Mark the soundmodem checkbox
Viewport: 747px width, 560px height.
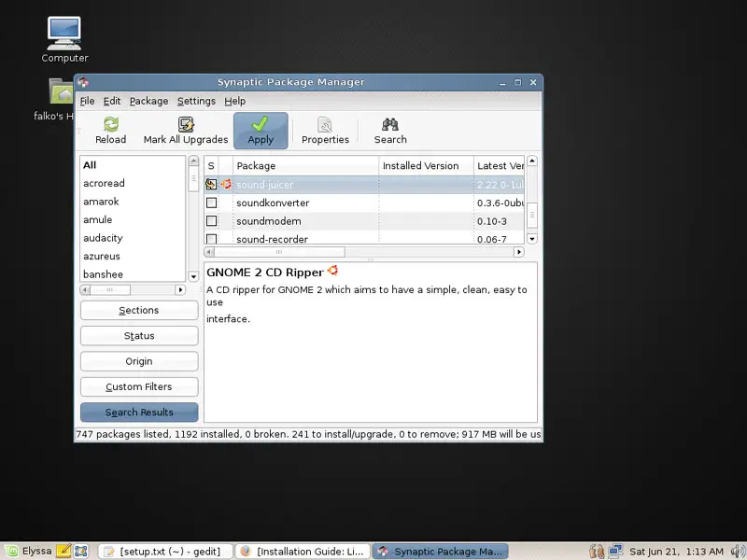tap(212, 221)
